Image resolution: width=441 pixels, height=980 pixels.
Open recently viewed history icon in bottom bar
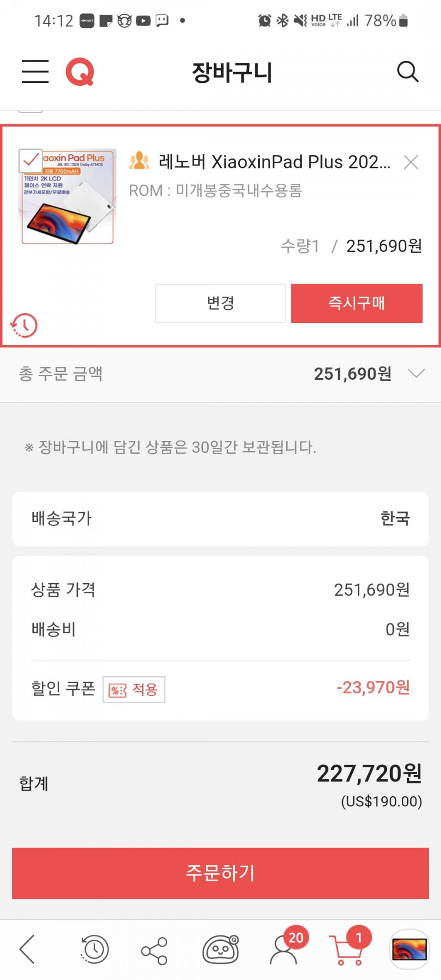click(94, 950)
